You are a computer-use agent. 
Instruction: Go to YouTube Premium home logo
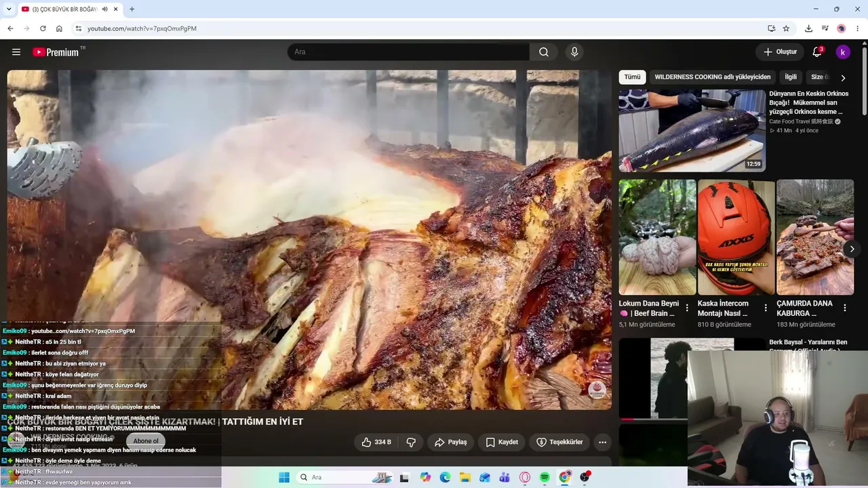[56, 52]
